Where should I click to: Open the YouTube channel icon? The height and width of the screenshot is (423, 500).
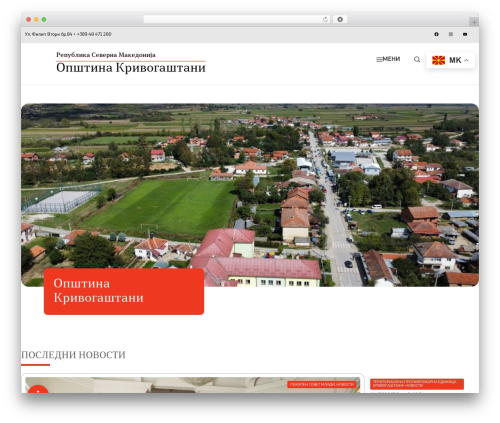(465, 34)
